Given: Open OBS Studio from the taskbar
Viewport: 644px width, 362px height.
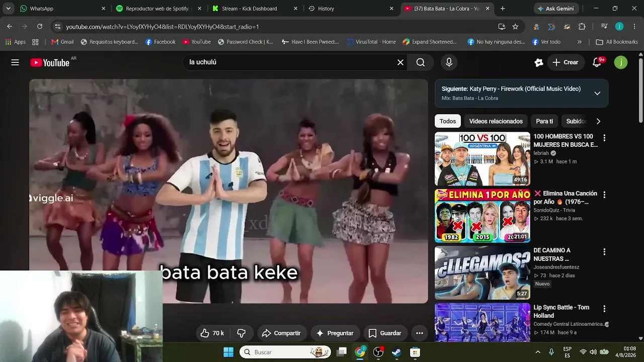Looking at the screenshot, I should 378,352.
